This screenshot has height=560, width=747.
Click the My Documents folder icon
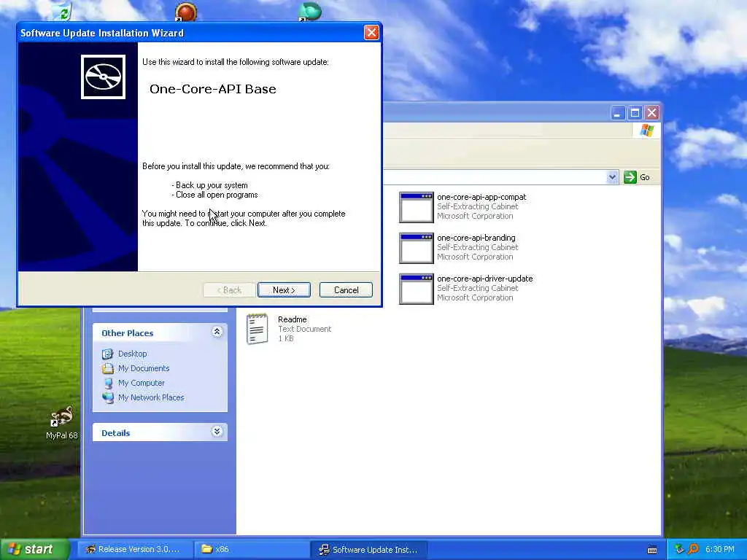pyautogui.click(x=108, y=368)
